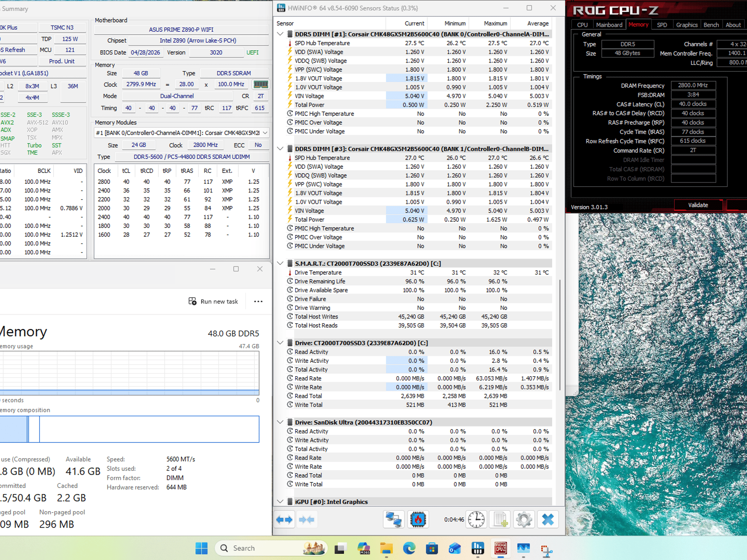Viewport: 747px width, 560px height.
Task: Collapse the S.M.A.R.T. CT2000T700SSD3 sensor group
Action: (x=280, y=263)
